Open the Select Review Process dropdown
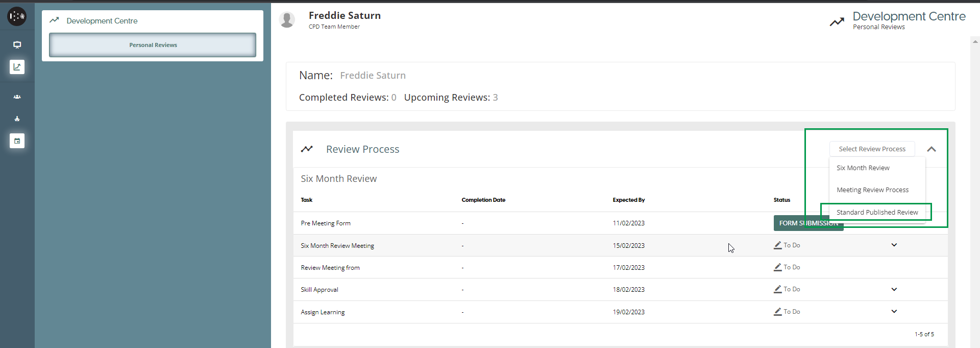The height and width of the screenshot is (348, 980). coord(872,149)
